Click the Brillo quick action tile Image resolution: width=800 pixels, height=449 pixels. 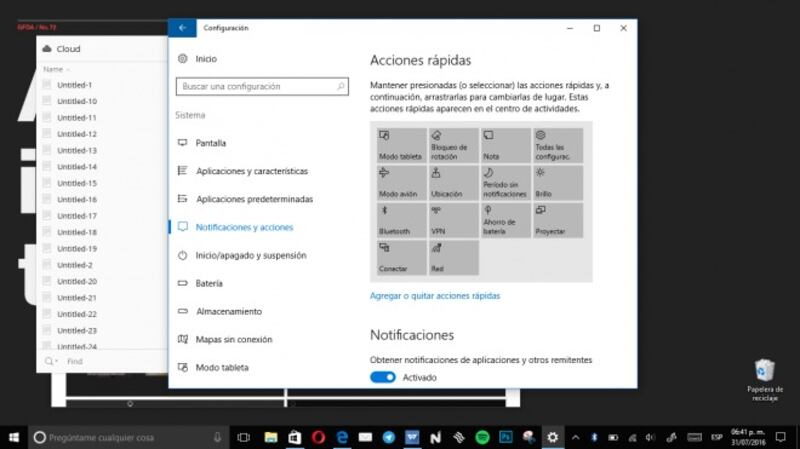pos(557,183)
